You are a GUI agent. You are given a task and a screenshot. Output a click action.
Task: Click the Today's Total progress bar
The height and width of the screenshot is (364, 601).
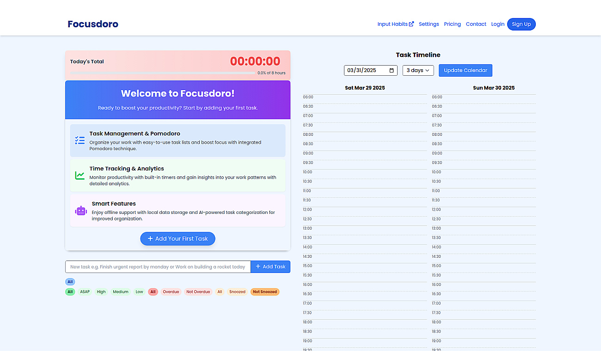pos(162,73)
